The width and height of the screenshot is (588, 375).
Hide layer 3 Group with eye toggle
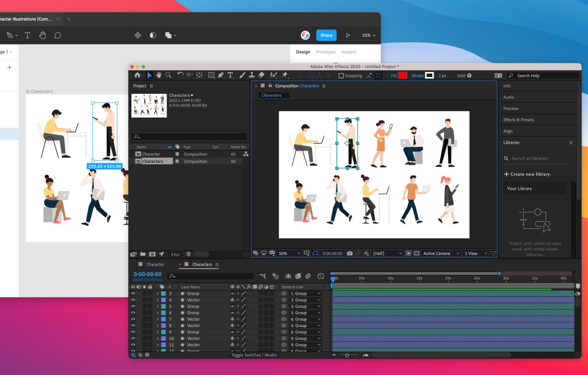[133, 294]
